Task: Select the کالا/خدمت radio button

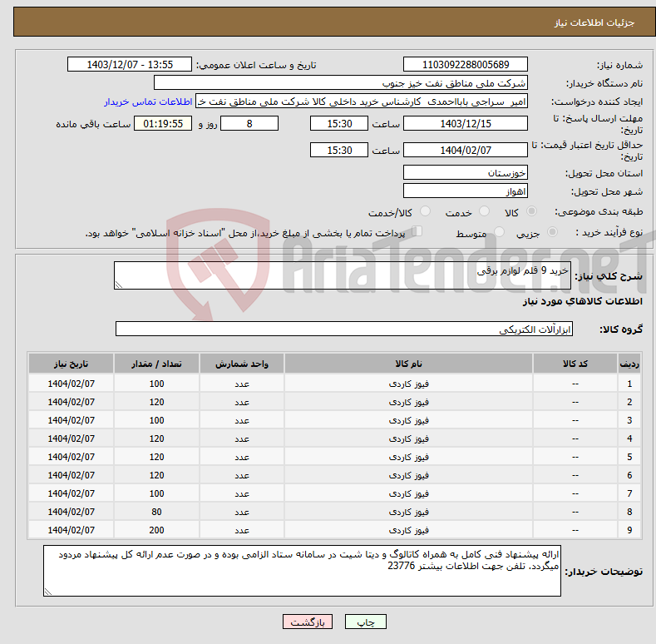Action: [x=425, y=211]
